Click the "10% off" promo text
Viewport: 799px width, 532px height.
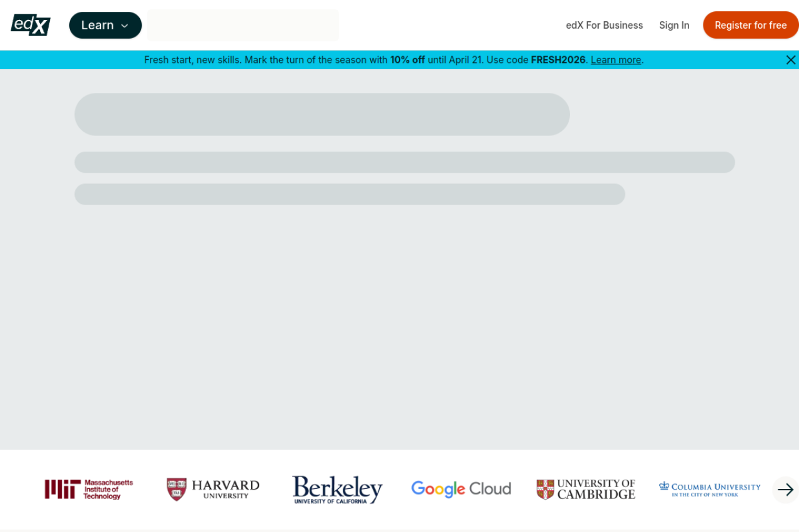pyautogui.click(x=408, y=60)
